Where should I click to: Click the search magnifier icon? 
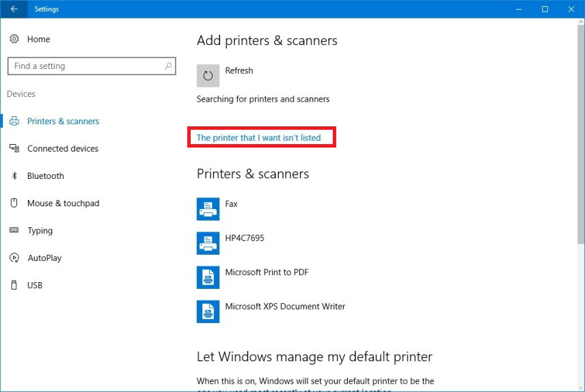(x=168, y=66)
